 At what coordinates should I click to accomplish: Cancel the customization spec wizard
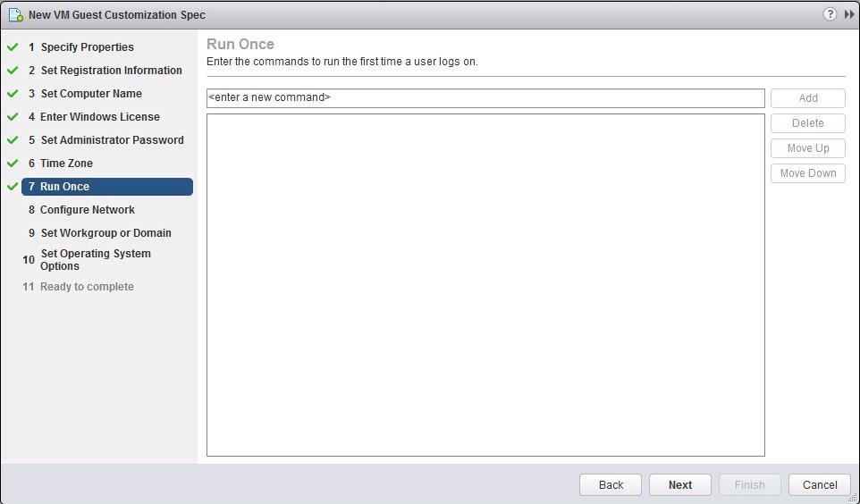[x=820, y=485]
